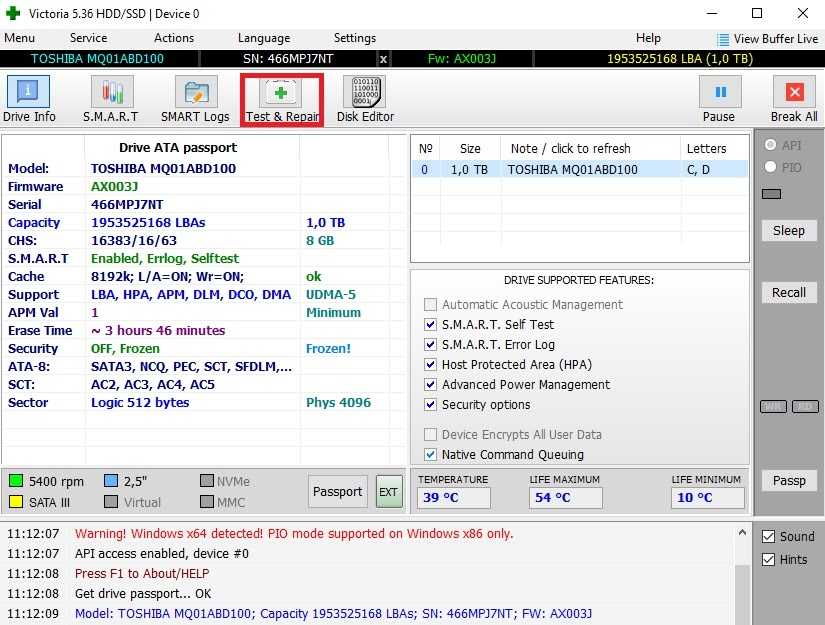Open the Service menu
Screen dimensions: 825x625
click(88, 38)
